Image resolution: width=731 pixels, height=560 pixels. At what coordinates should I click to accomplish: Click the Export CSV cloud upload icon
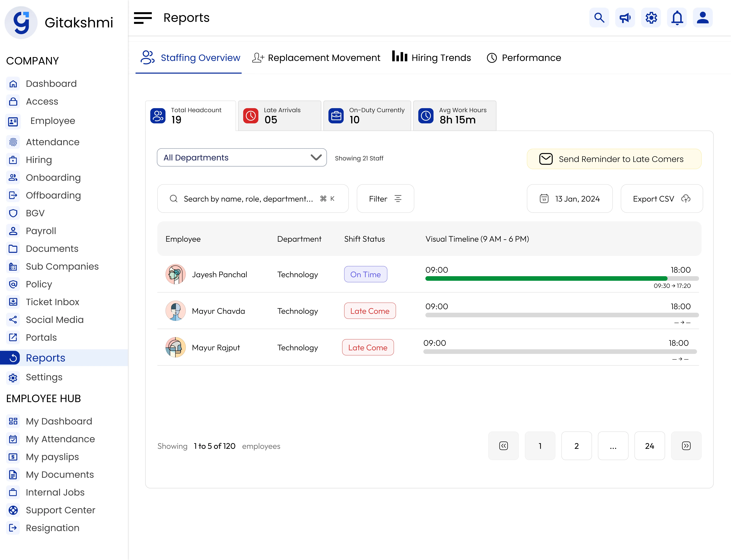[x=686, y=199]
